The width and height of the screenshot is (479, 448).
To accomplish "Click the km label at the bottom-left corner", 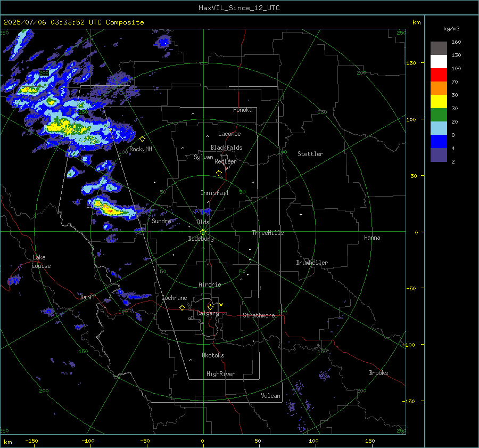I will click(7, 442).
